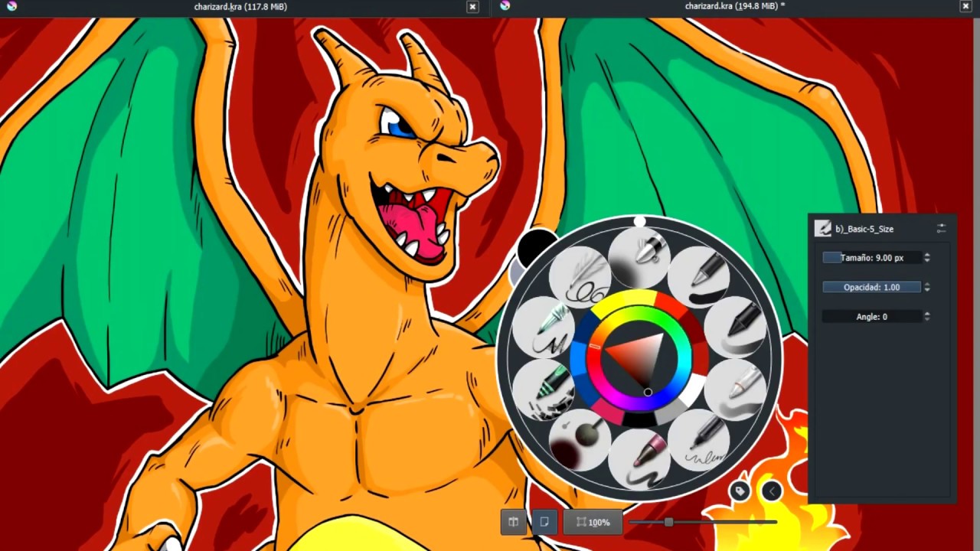The height and width of the screenshot is (551, 980).
Task: Click the Angle spin arrows
Action: point(927,316)
